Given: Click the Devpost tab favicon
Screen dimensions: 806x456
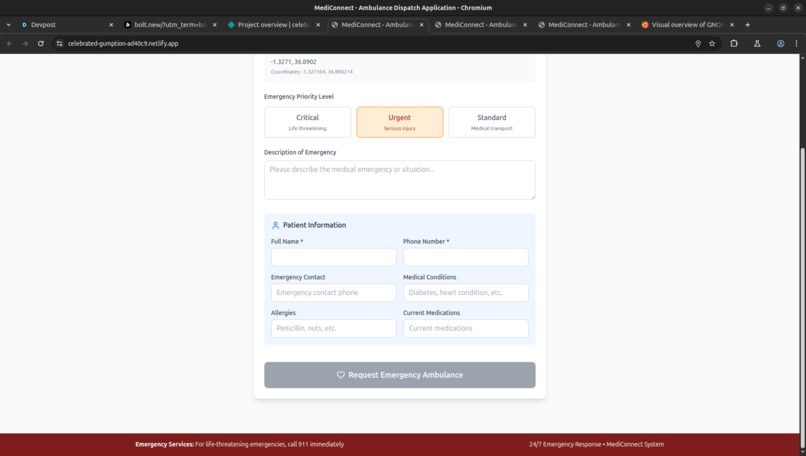Looking at the screenshot, I should tap(24, 25).
